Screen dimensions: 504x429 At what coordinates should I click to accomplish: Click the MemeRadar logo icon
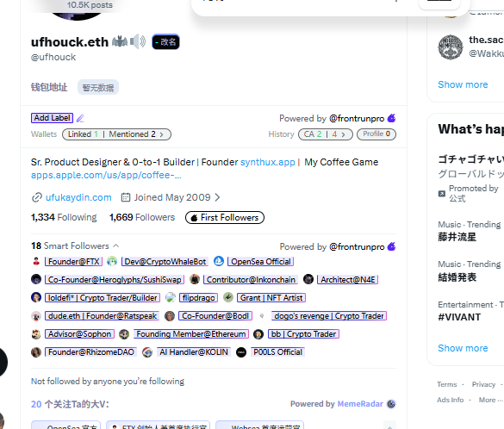coord(391,404)
